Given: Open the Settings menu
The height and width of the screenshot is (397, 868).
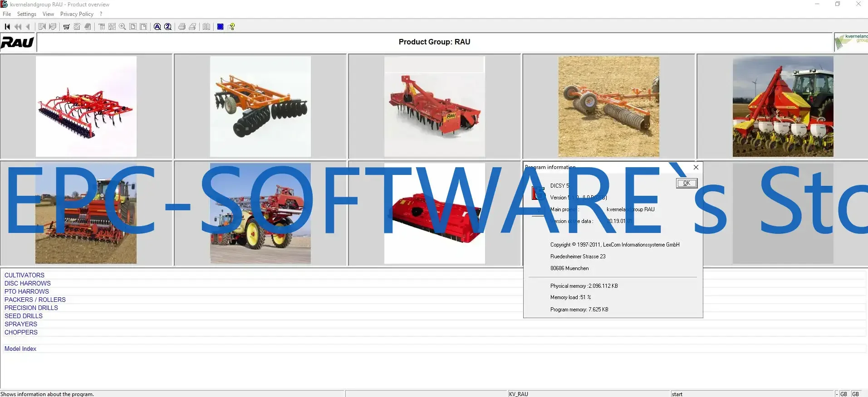Looking at the screenshot, I should pos(27,14).
